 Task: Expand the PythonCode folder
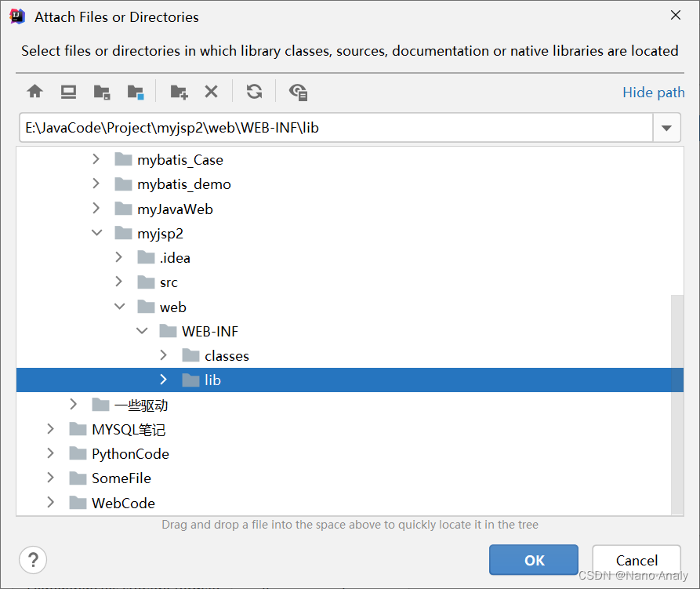point(51,453)
